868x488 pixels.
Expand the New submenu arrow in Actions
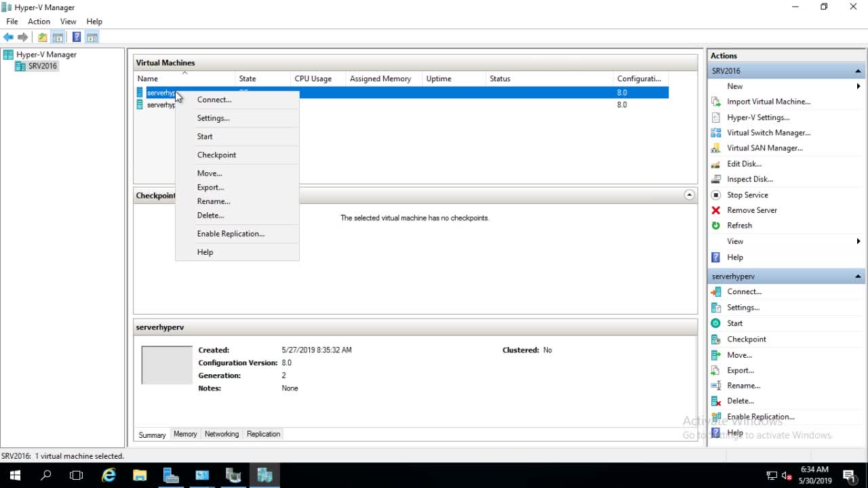point(859,86)
